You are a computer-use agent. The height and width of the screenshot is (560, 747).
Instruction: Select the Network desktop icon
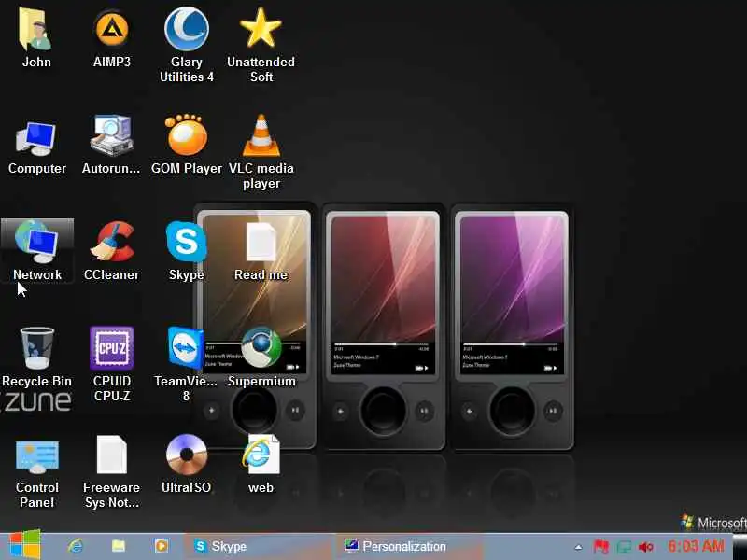(x=37, y=250)
